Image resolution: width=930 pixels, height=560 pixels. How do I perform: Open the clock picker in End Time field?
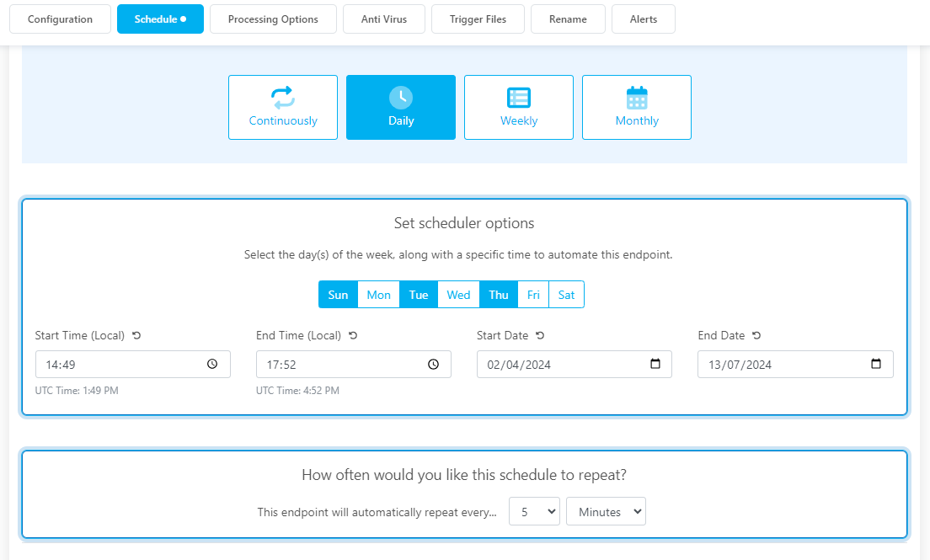point(433,364)
